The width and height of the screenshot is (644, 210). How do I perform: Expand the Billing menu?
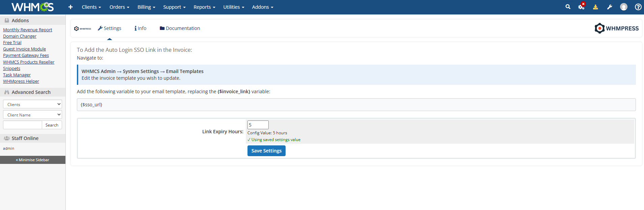(x=146, y=7)
